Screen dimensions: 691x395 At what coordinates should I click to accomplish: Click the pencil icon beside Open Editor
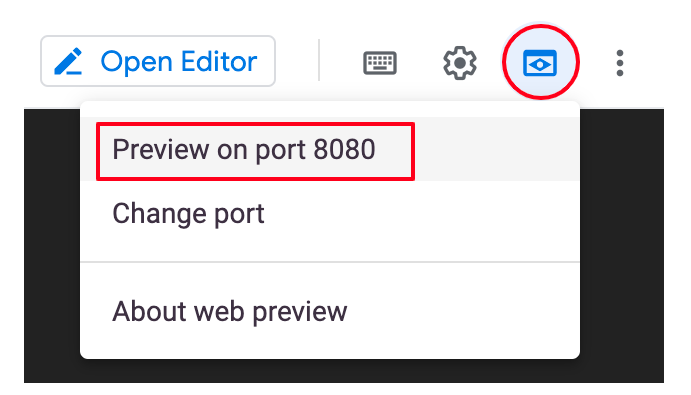point(68,61)
